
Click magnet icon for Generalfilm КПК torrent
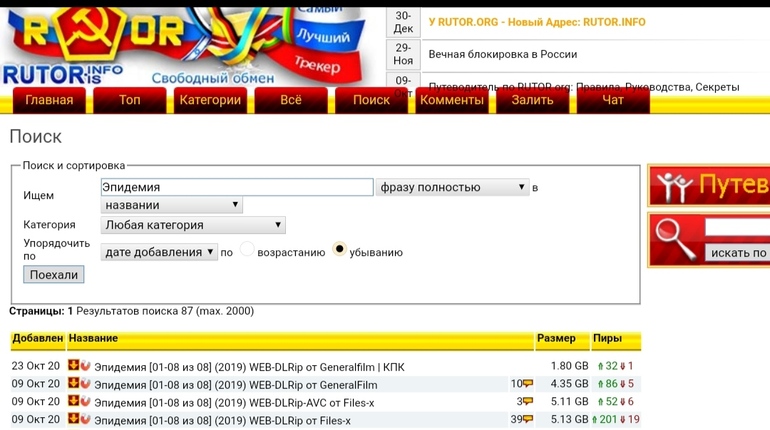tap(85, 366)
